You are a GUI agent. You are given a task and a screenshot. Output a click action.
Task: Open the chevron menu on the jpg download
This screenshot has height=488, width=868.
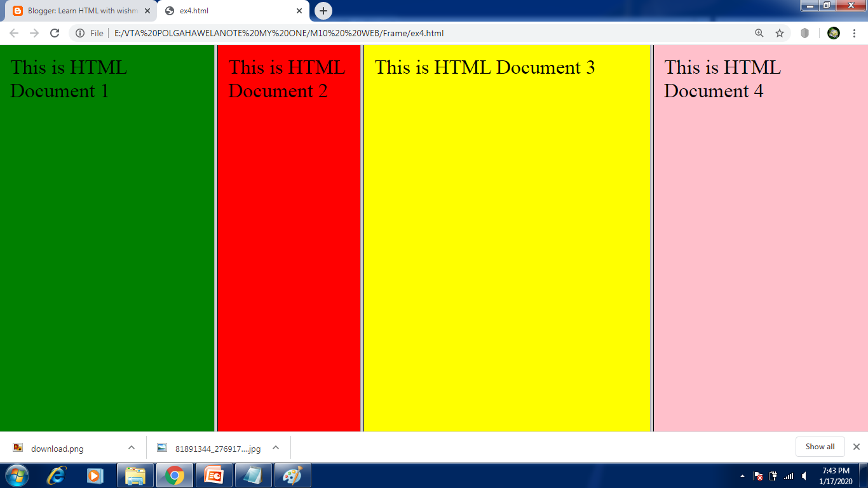click(276, 447)
